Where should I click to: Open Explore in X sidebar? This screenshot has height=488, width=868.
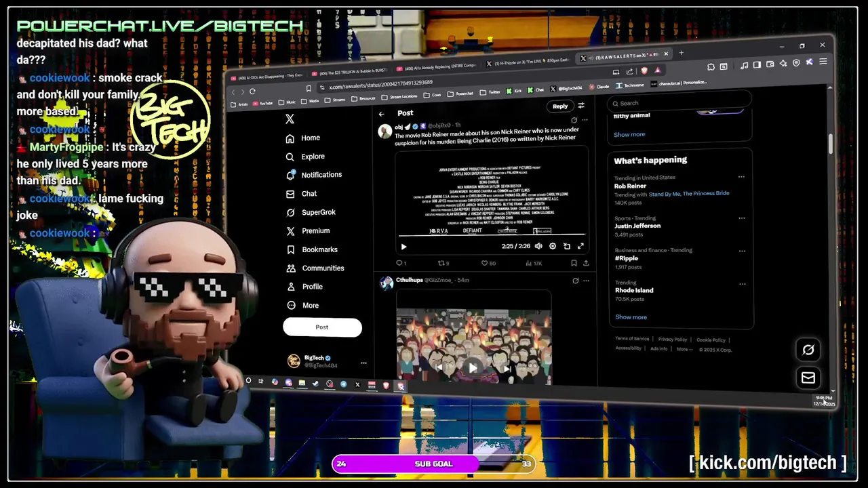pos(305,157)
